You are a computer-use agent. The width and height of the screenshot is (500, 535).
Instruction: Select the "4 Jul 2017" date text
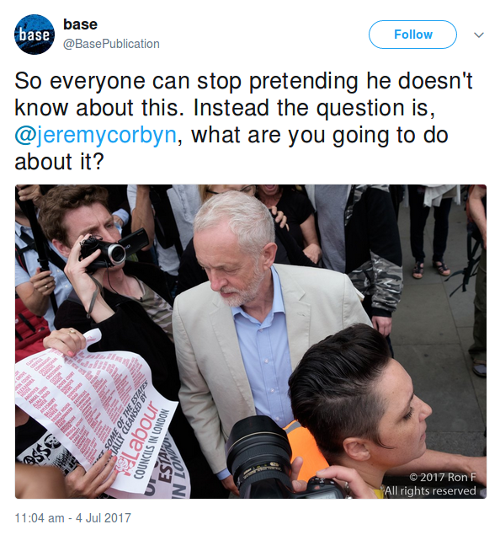click(103, 518)
